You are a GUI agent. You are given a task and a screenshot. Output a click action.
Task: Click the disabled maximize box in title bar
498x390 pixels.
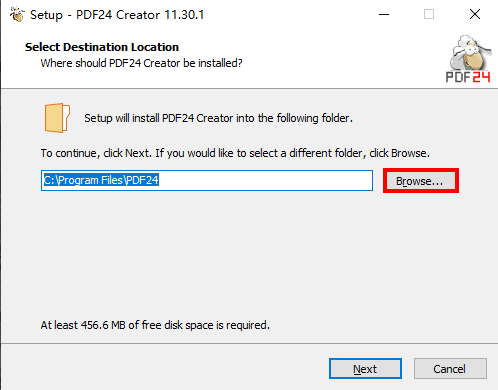tap(429, 14)
